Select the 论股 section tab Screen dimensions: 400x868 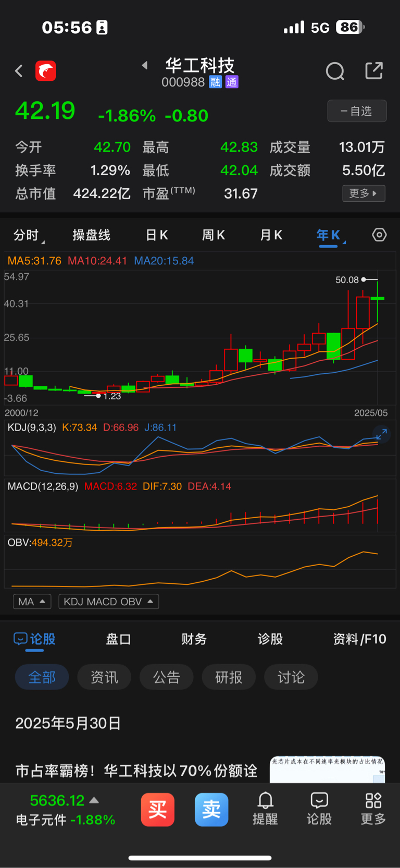tap(34, 639)
